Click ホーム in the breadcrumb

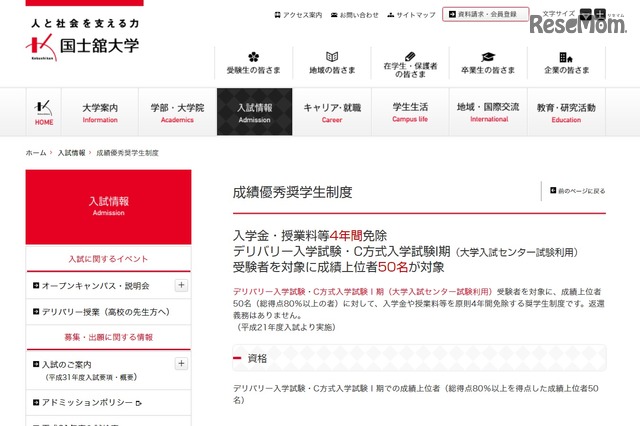tap(36, 153)
